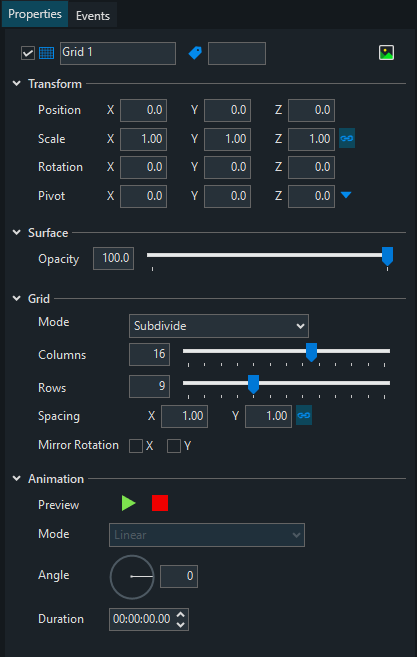Click the Grid 1 name field
This screenshot has height=657, width=417.
[118, 53]
